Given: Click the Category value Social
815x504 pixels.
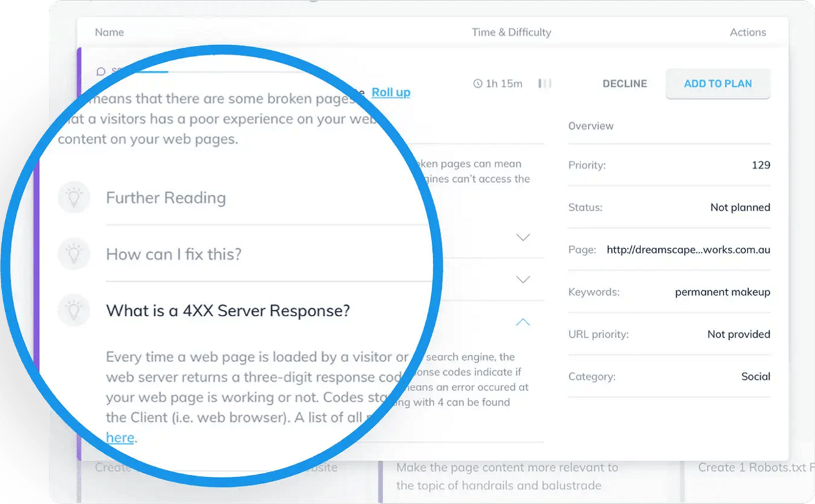Looking at the screenshot, I should tap(756, 377).
